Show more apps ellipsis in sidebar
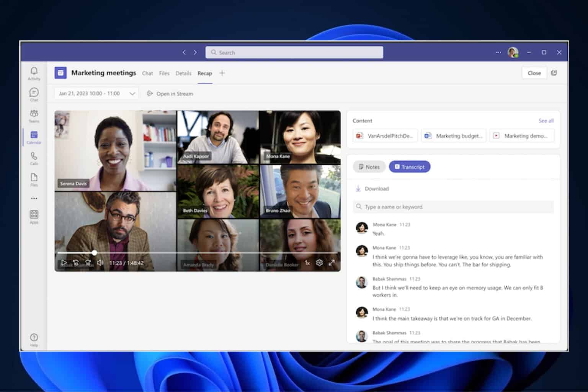The width and height of the screenshot is (588, 392). pyautogui.click(x=34, y=198)
